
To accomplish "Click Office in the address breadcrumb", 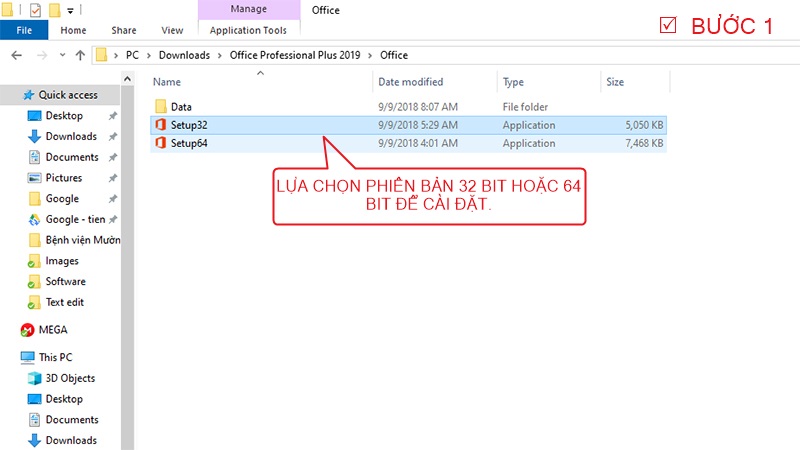I will [x=394, y=55].
